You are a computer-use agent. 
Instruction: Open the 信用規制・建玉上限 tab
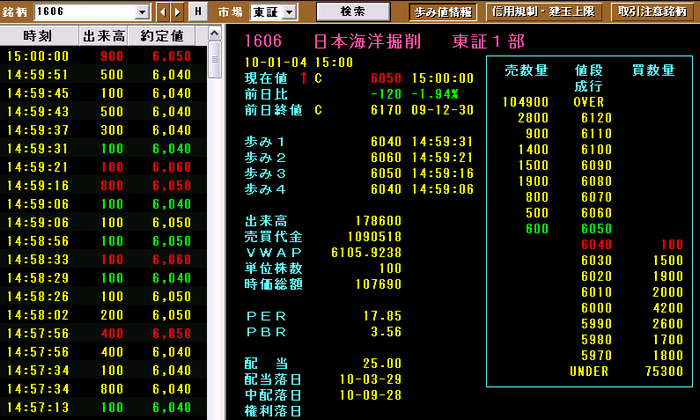pos(543,12)
